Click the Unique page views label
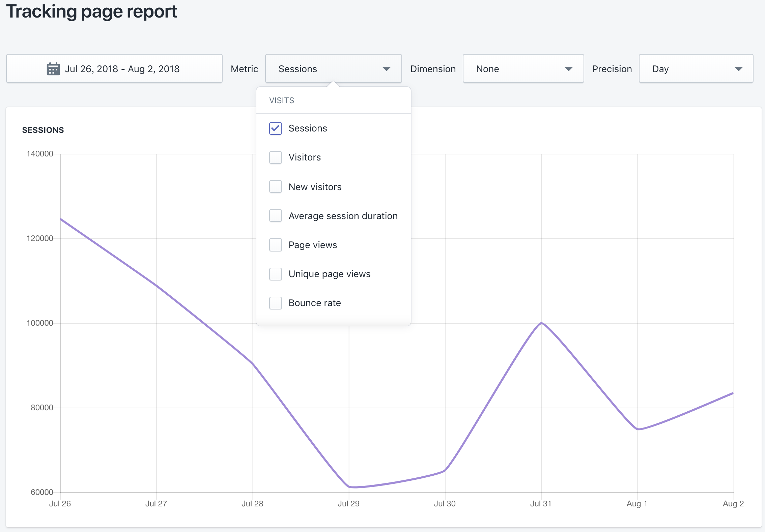The width and height of the screenshot is (765, 532). tap(329, 274)
